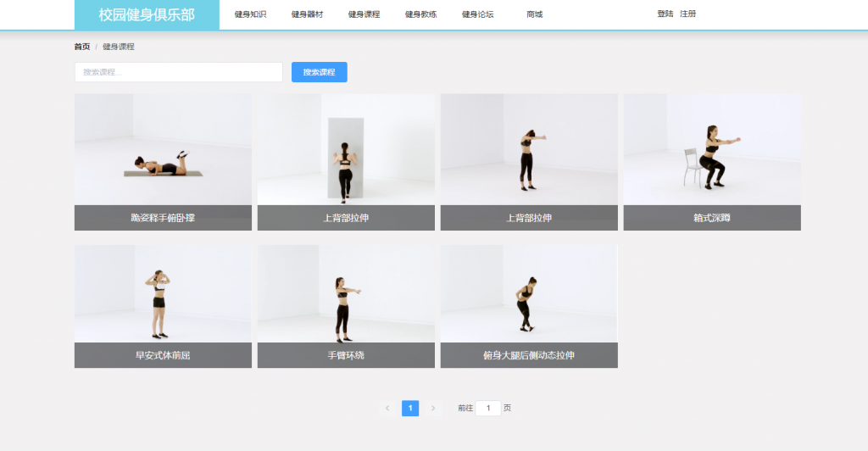868x451 pixels.
Task: Open the 商城 menu item
Action: click(535, 14)
